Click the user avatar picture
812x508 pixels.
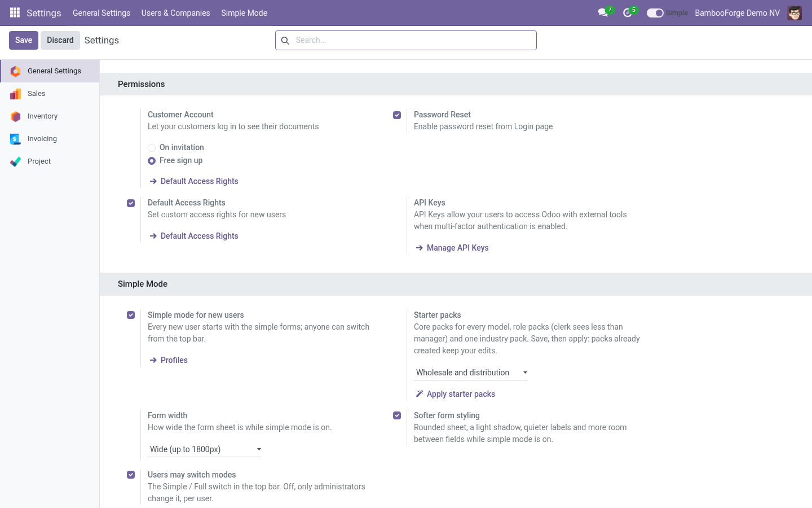point(795,12)
